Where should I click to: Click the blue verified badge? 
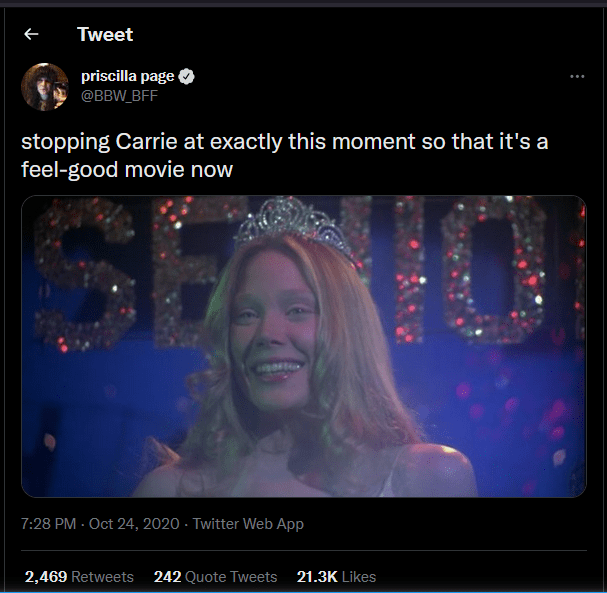pos(187,77)
